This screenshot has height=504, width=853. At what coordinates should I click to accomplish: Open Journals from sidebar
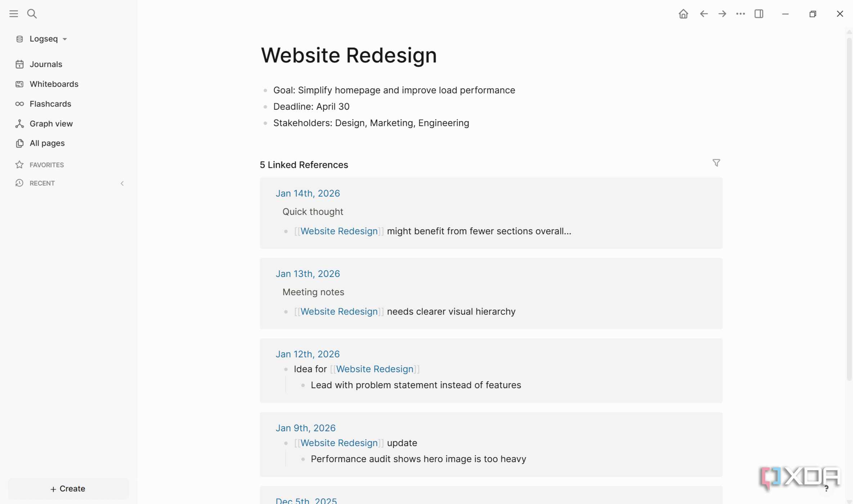pyautogui.click(x=46, y=64)
